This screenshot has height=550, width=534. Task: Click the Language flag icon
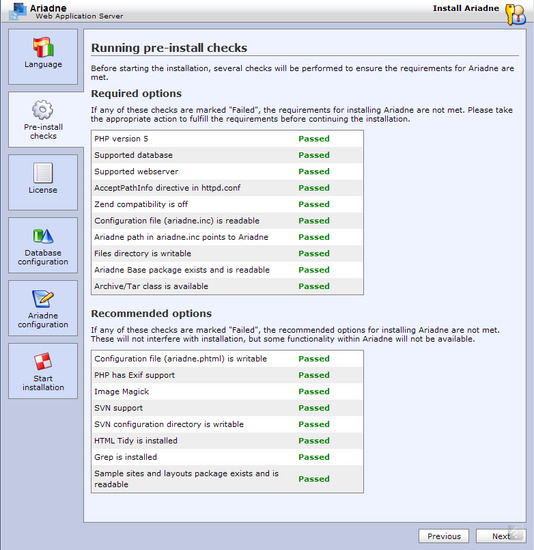pos(43,47)
